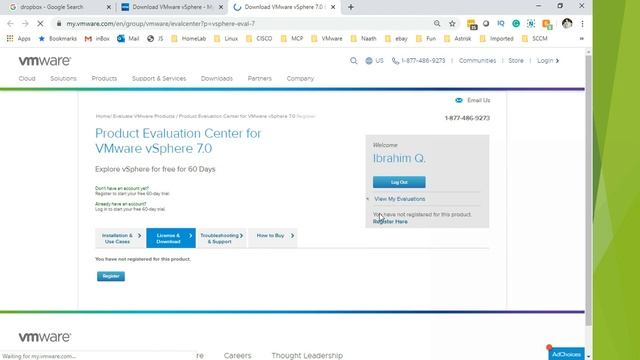This screenshot has height=360, width=640.
Task: Open the ebay bookmark folder
Action: tap(396, 38)
